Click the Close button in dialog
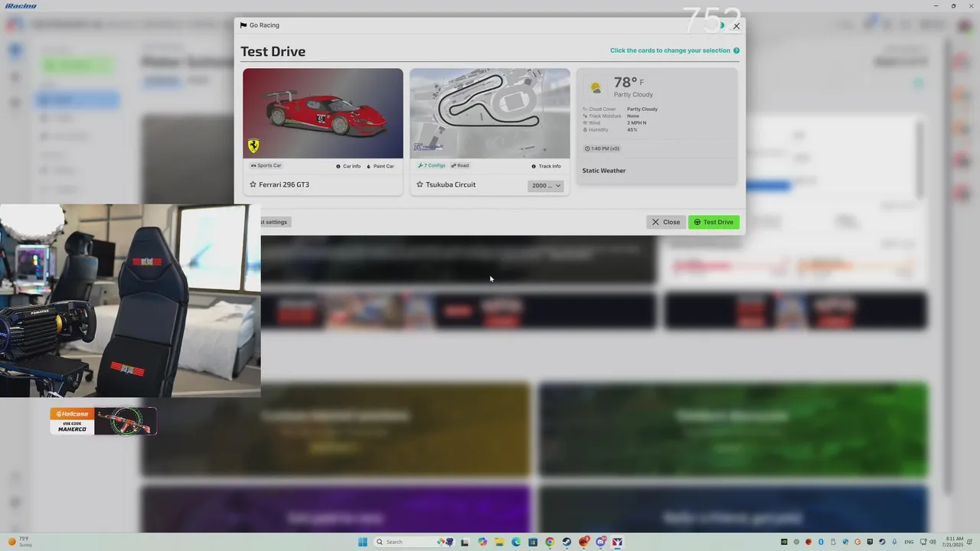This screenshot has width=980, height=551. click(665, 222)
